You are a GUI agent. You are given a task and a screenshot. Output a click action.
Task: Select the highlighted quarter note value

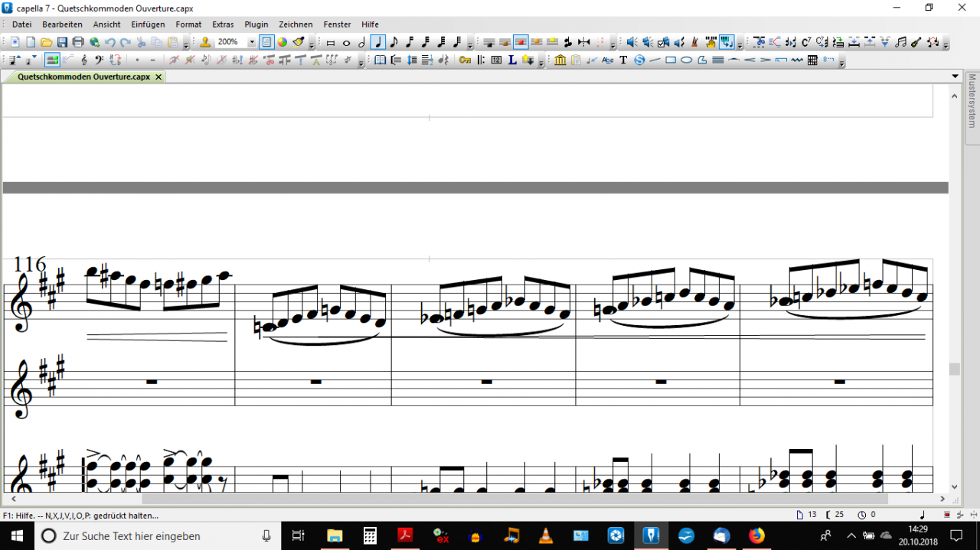[x=378, y=42]
